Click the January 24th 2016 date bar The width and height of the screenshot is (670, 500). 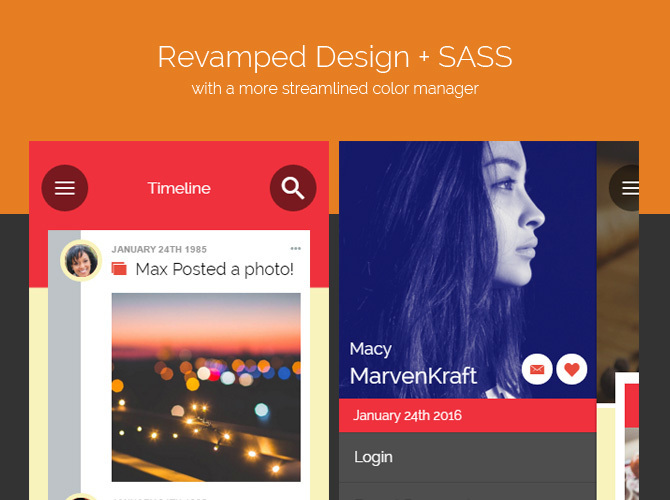pos(467,415)
